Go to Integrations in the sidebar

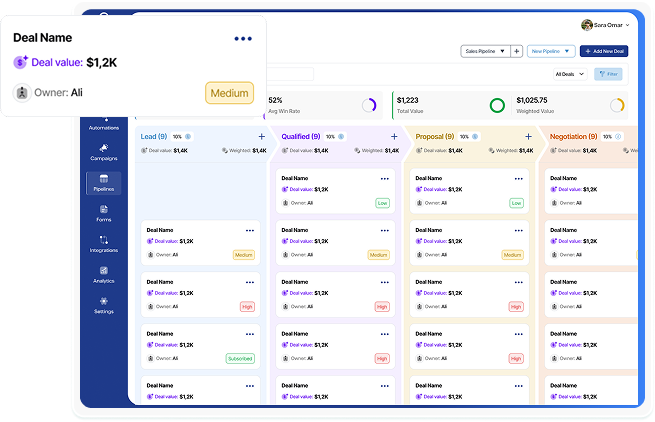click(x=104, y=244)
